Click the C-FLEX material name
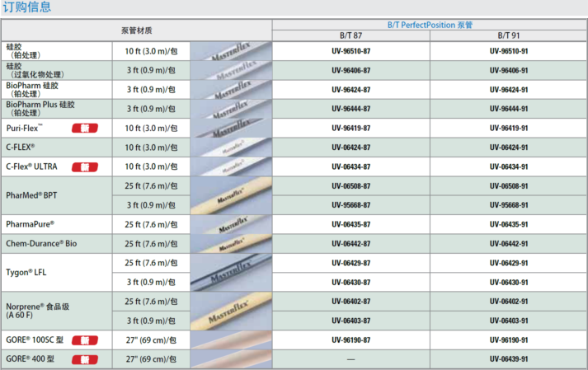 [21, 148]
